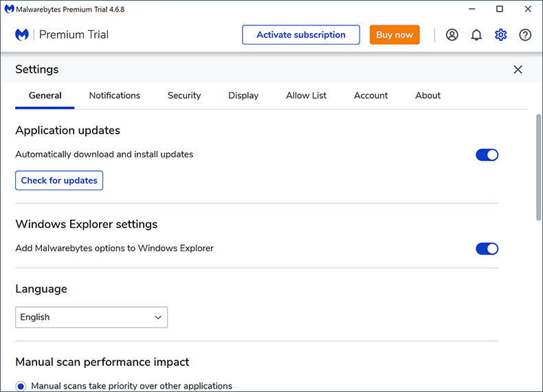Click the Malwarebytes title bar icon

9,9
